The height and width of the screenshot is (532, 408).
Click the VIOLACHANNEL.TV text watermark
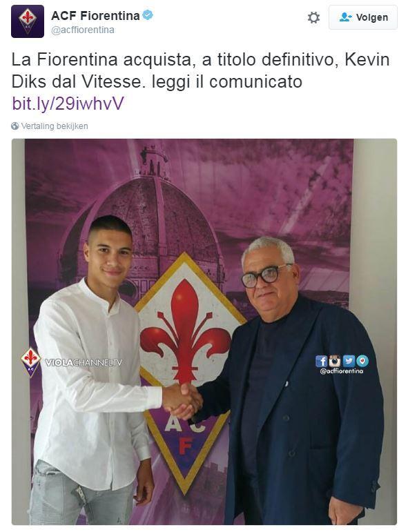84,363
